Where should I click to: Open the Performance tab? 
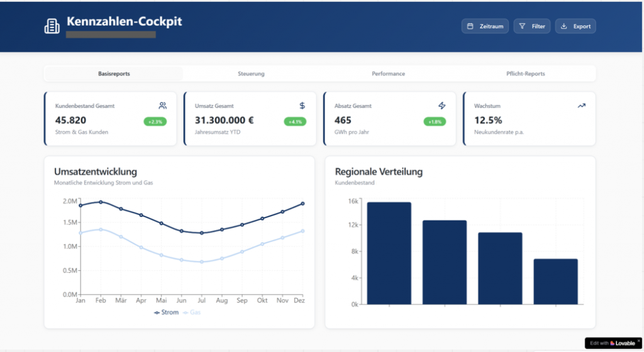pos(388,74)
